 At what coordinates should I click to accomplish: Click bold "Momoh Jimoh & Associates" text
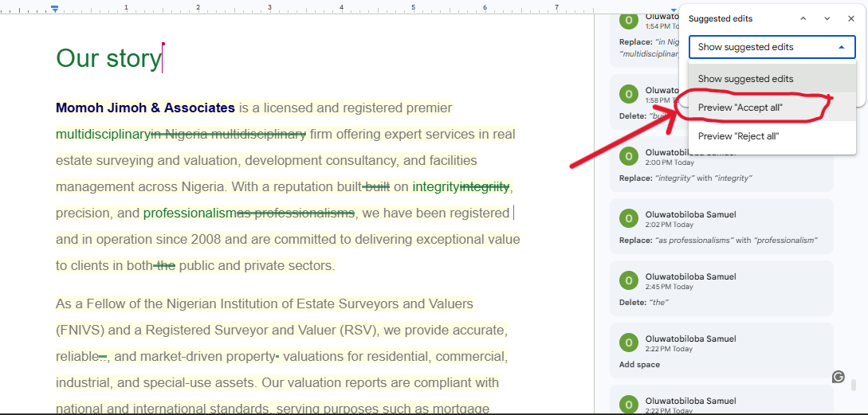click(x=145, y=108)
